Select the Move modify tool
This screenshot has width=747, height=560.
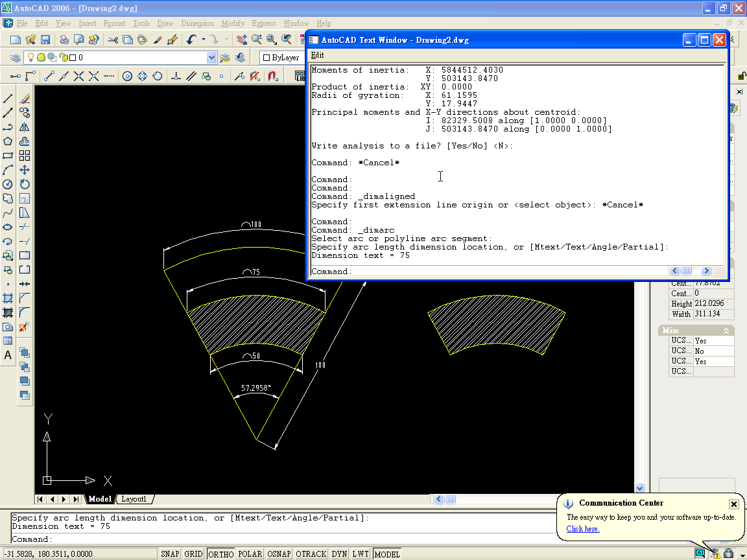coord(25,170)
